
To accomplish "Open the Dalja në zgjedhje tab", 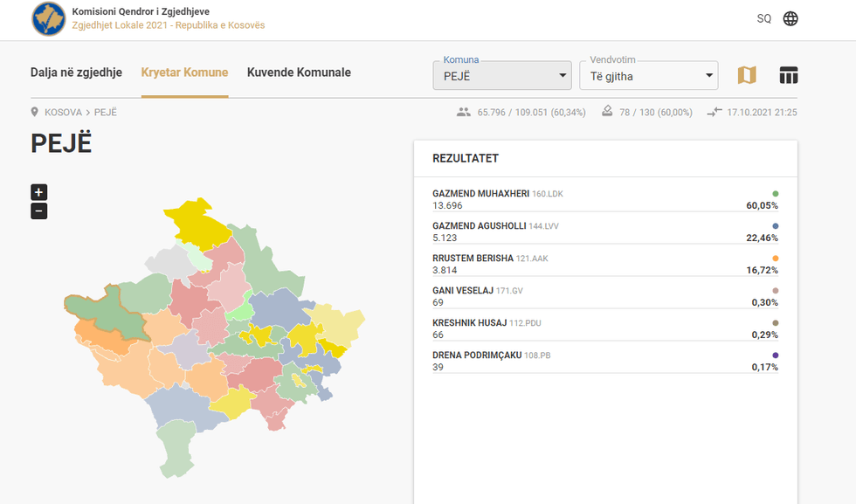I will tap(76, 72).
